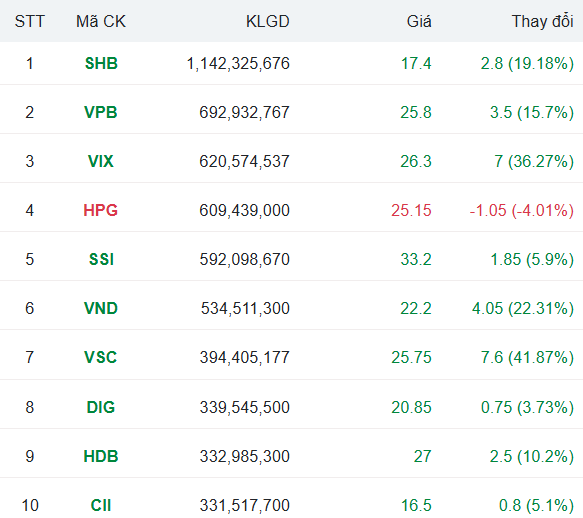Click change value -1.05 (-4.01%)
The image size is (583, 518).
(522, 211)
